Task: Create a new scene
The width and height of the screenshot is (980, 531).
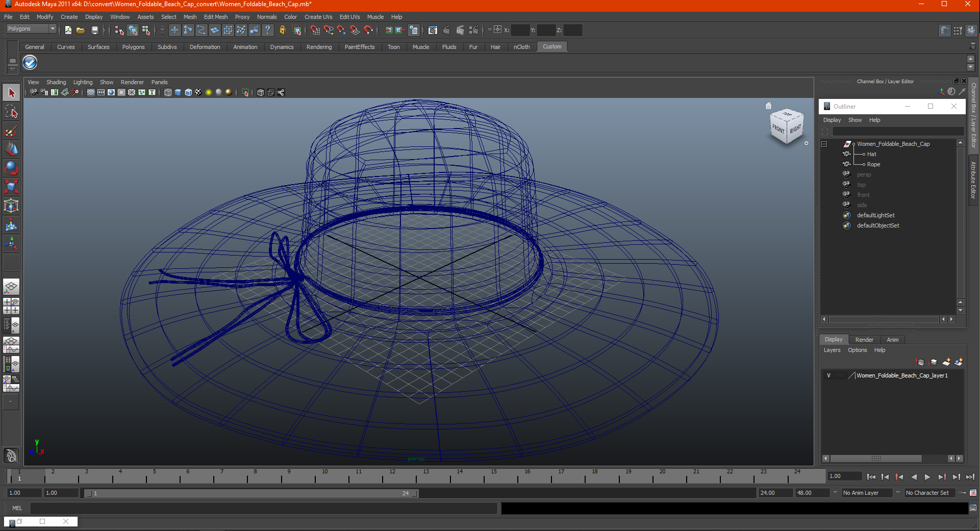Action: tap(68, 30)
